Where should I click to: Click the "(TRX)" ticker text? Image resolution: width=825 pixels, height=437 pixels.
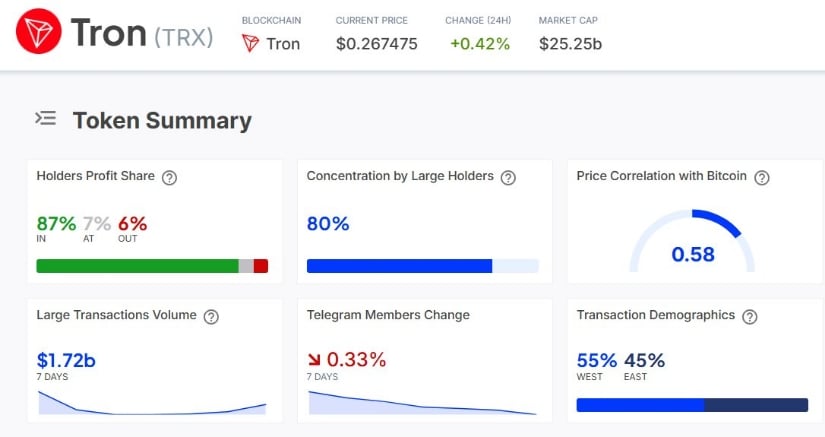(x=184, y=37)
